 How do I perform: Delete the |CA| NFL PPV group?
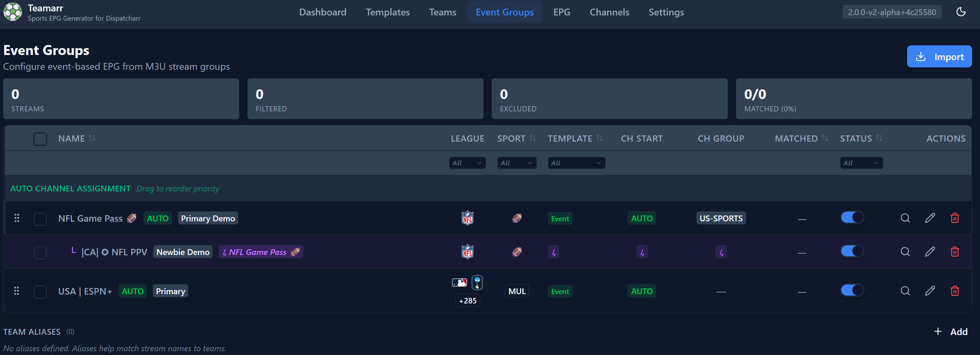tap(955, 252)
